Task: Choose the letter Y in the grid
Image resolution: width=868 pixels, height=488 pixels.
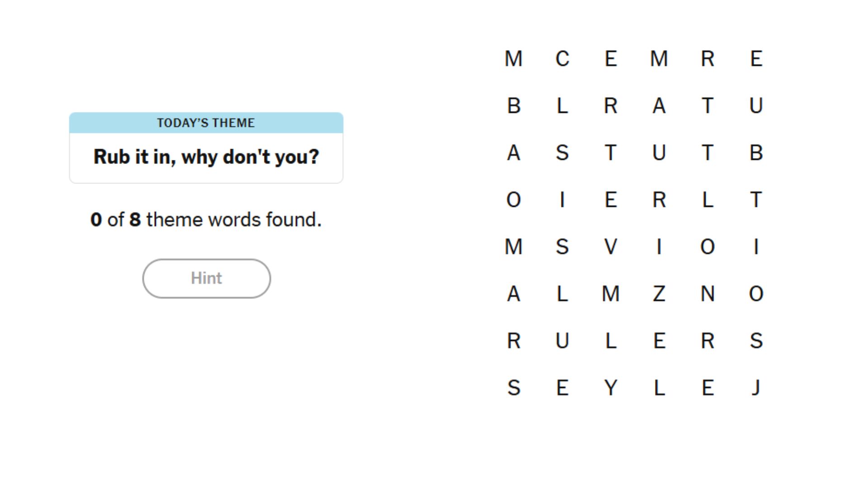Action: [611, 388]
